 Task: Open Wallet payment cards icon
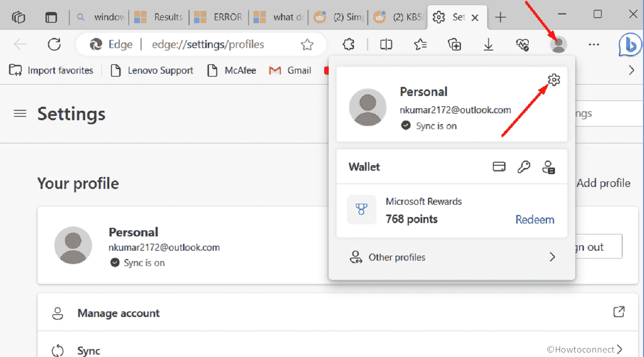pos(499,167)
